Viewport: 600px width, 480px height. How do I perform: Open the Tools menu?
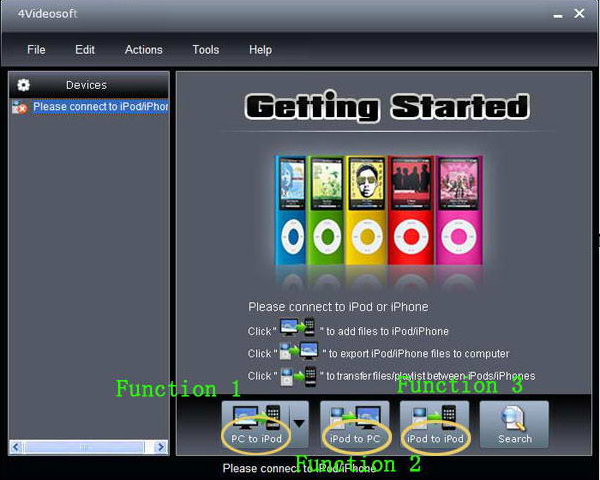click(x=205, y=50)
